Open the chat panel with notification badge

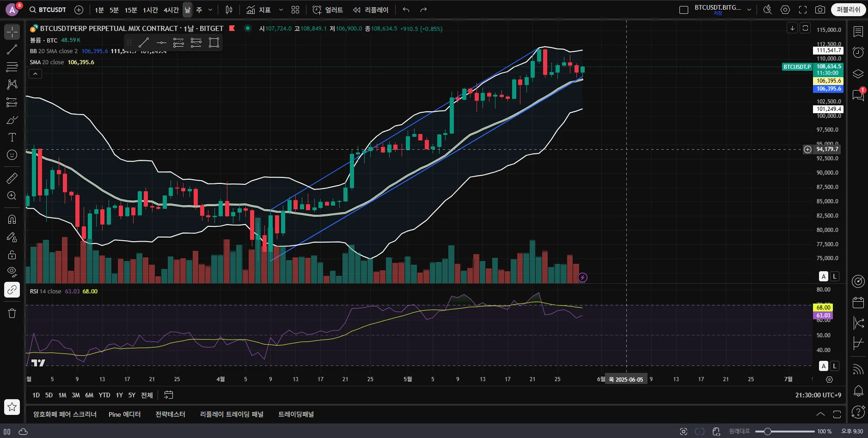click(x=858, y=95)
